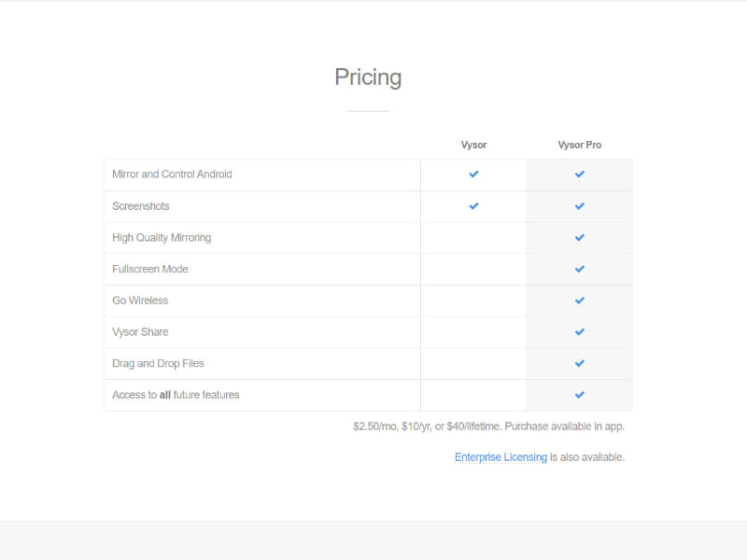Click the Vysor Pro column header
Screen dimensions: 747x560
click(x=579, y=145)
